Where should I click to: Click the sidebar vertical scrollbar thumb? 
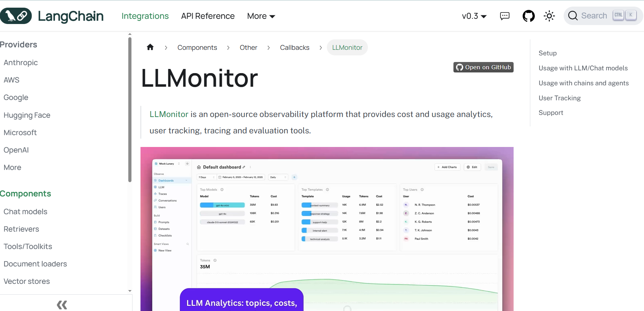(x=130, y=109)
